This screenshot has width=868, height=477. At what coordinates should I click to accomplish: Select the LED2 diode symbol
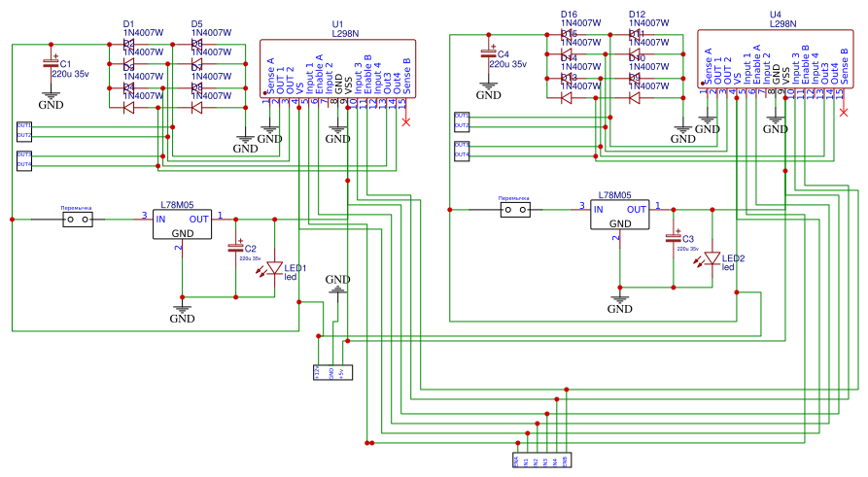(x=709, y=259)
